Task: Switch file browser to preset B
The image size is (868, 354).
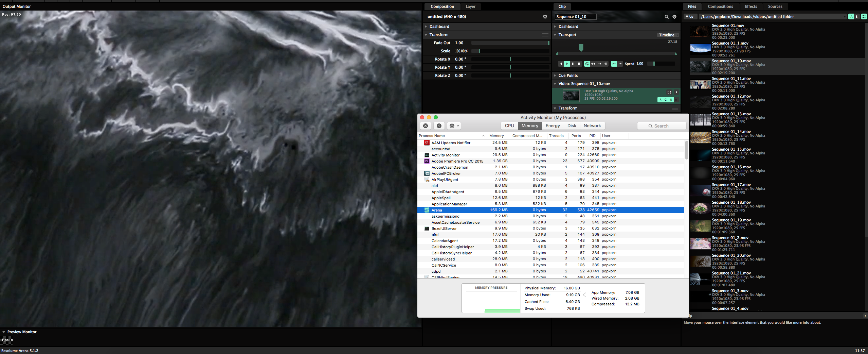Action: pyautogui.click(x=857, y=17)
